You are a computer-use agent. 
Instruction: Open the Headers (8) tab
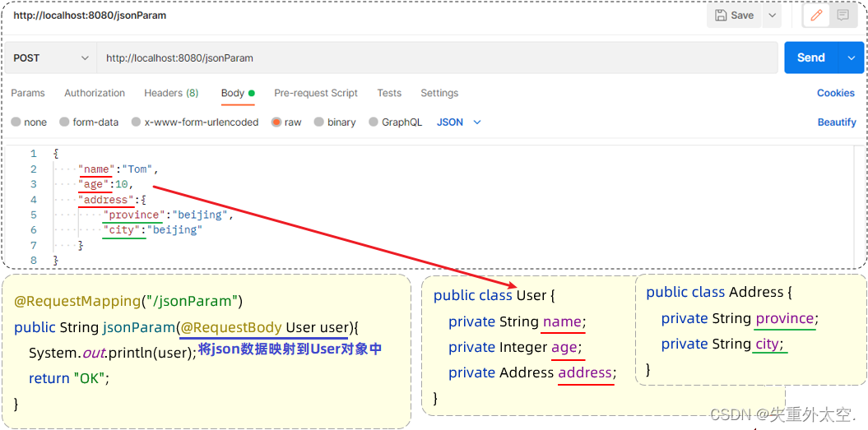click(171, 93)
